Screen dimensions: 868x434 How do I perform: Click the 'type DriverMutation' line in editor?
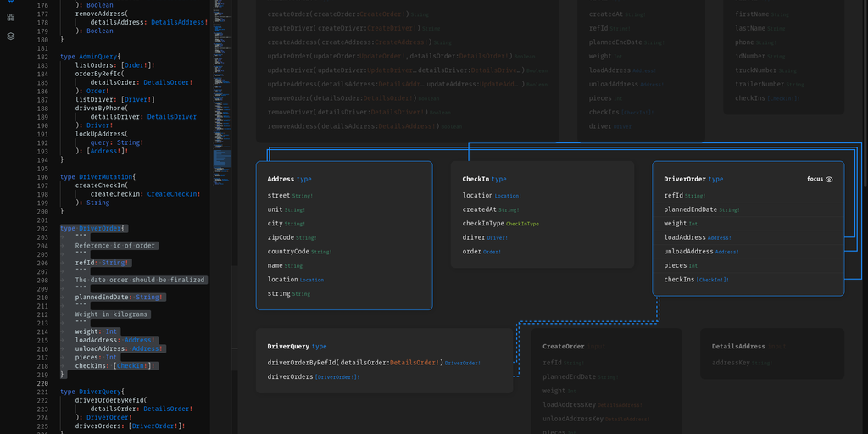pos(98,177)
